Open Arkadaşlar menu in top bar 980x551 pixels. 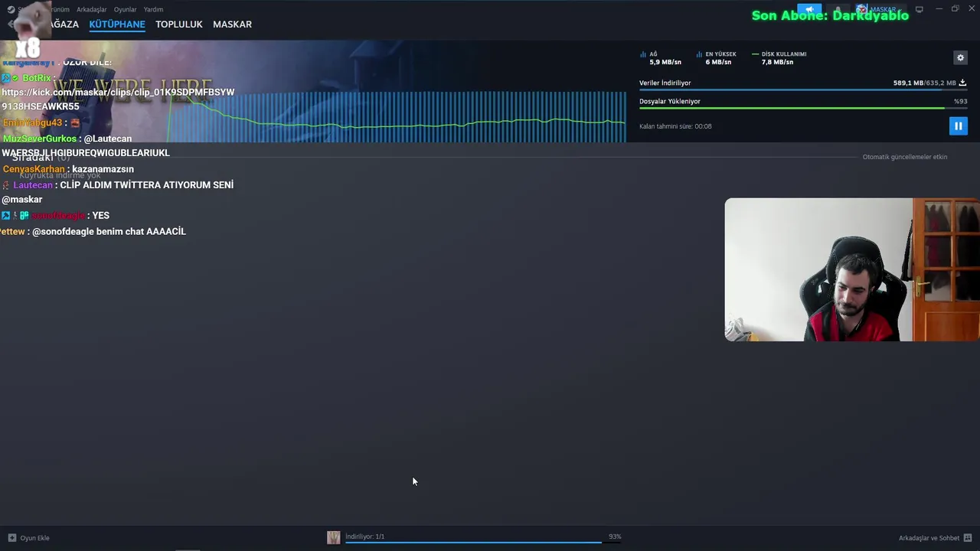(x=91, y=9)
